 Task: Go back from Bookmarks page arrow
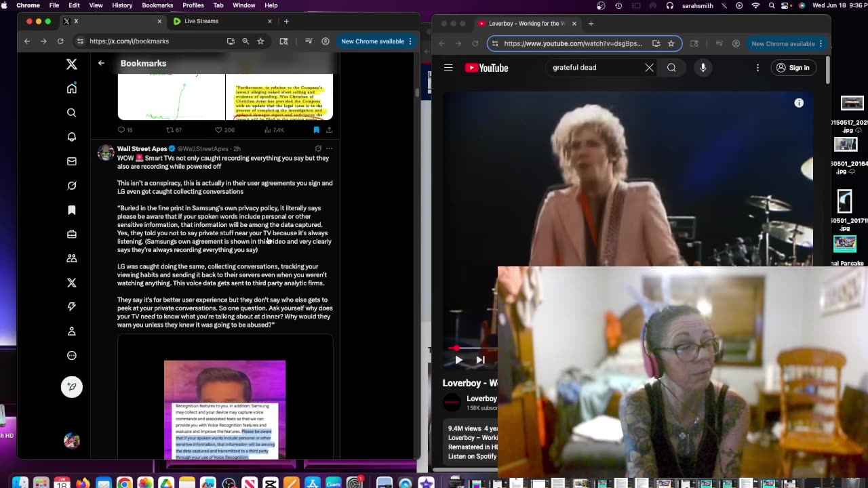pyautogui.click(x=101, y=63)
